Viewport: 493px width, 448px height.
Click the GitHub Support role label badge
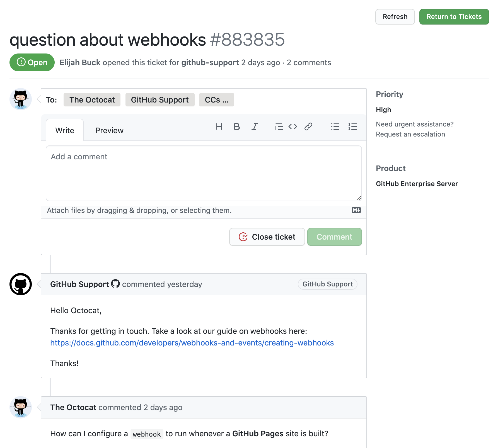(328, 284)
